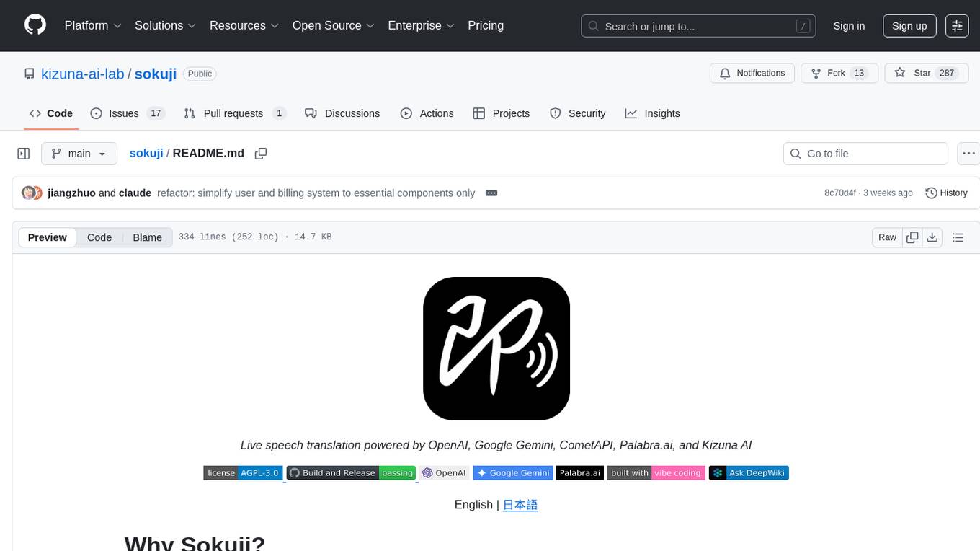Click the Google Gemini badge
980x551 pixels.
tap(513, 473)
